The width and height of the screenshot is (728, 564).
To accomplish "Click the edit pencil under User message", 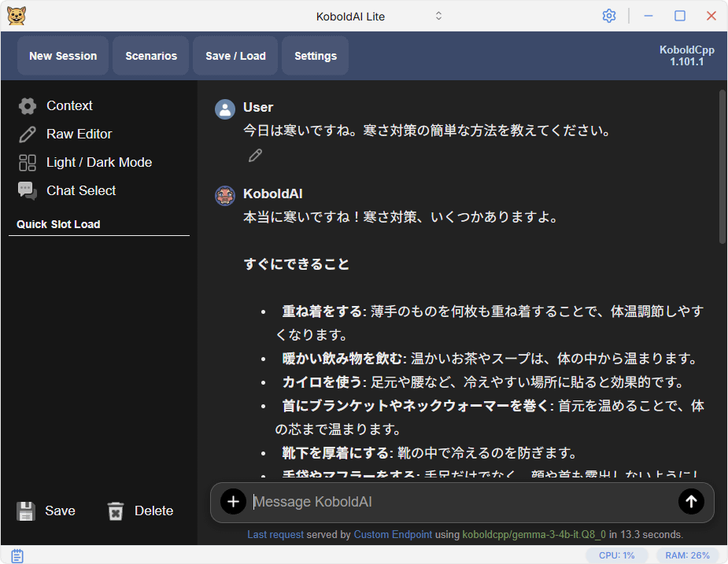I will 255,156.
